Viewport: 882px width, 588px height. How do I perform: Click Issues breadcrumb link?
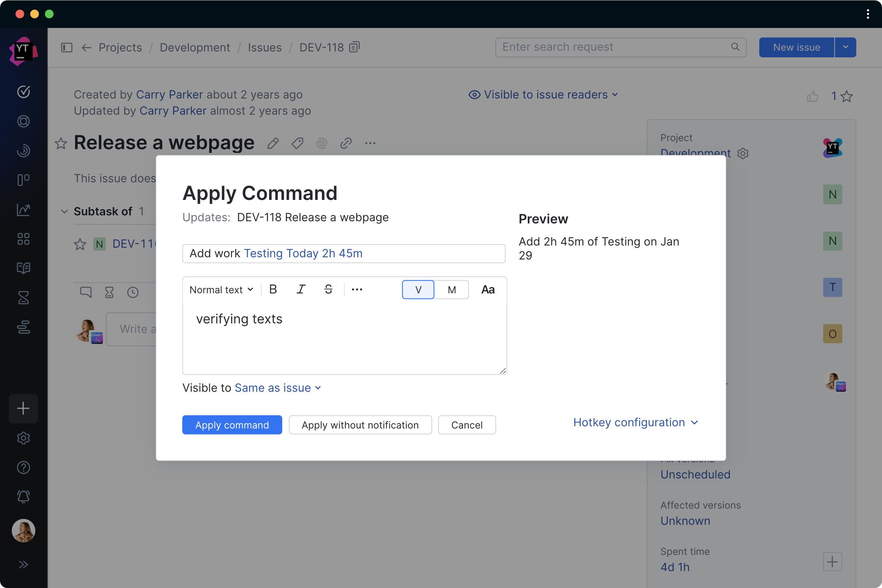point(265,48)
